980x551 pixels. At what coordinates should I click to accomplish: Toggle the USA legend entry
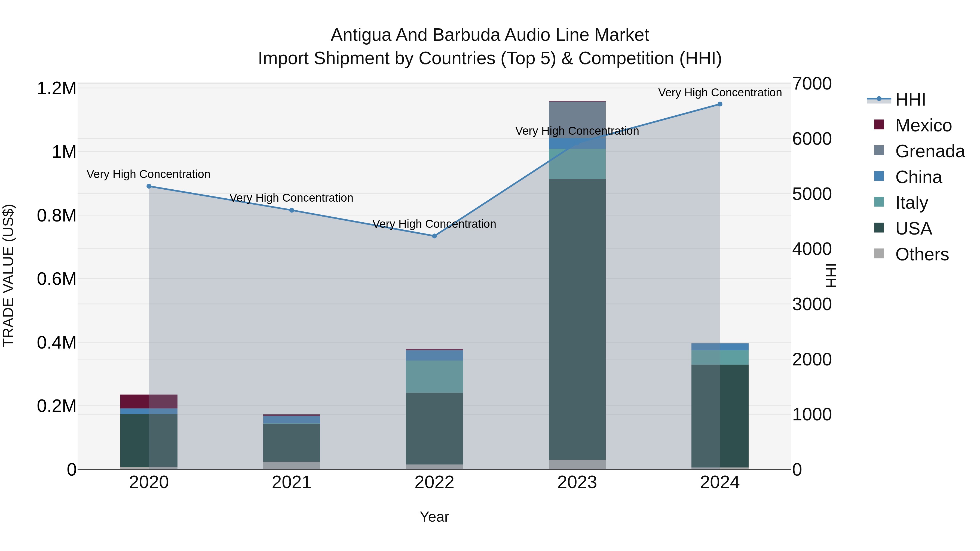click(x=903, y=229)
